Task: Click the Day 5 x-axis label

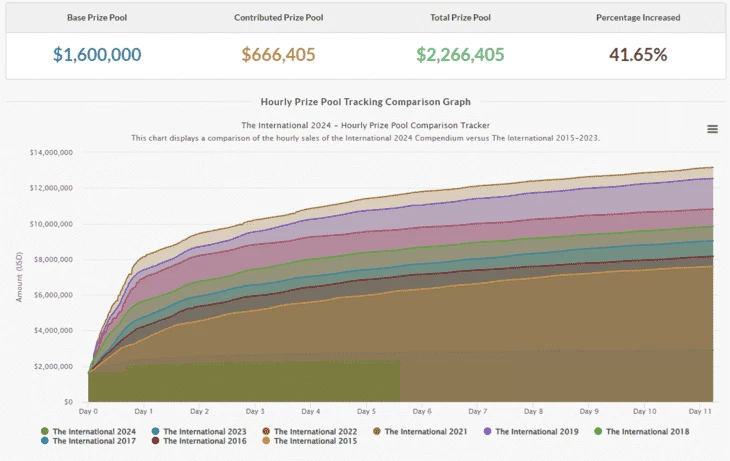Action: coord(366,411)
